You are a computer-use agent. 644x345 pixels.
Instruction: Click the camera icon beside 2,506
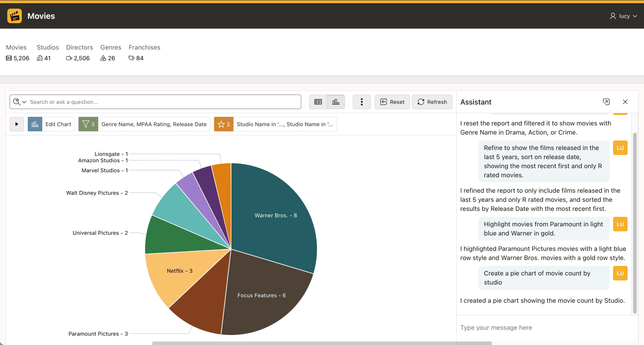click(69, 58)
